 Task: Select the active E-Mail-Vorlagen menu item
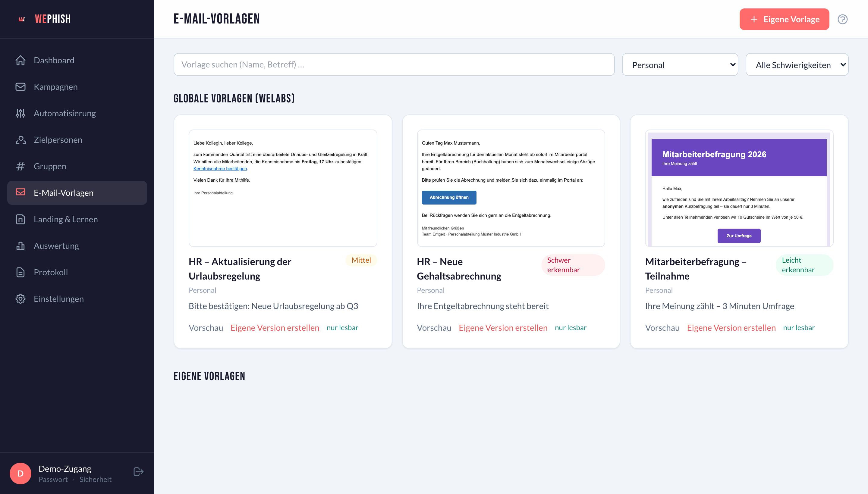point(77,193)
